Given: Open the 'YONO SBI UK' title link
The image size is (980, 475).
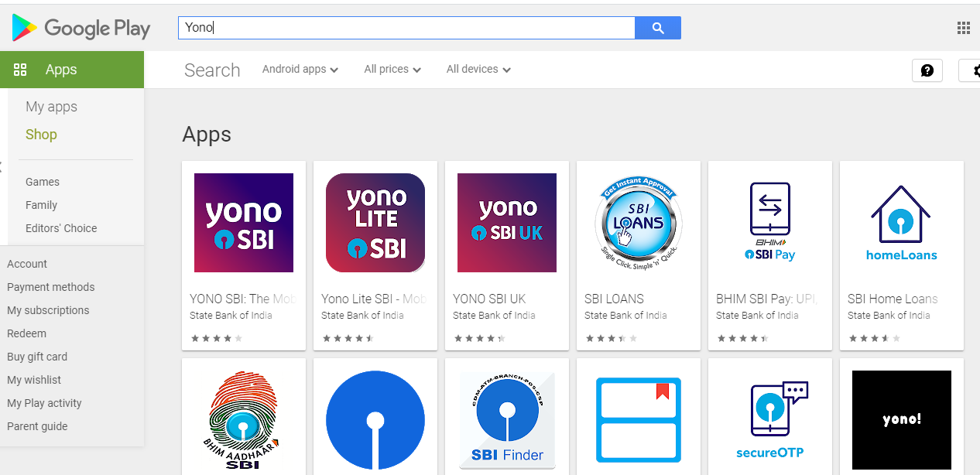Looking at the screenshot, I should pos(489,299).
